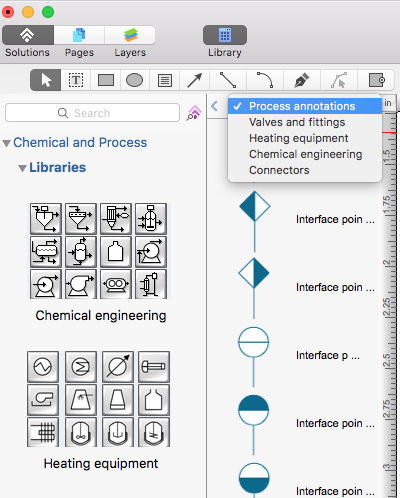Select the text block tool

165,80
